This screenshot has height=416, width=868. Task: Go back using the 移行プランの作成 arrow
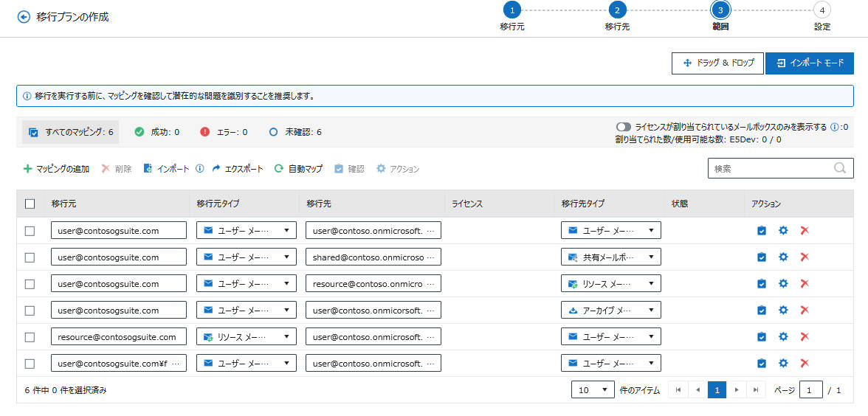coord(24,17)
